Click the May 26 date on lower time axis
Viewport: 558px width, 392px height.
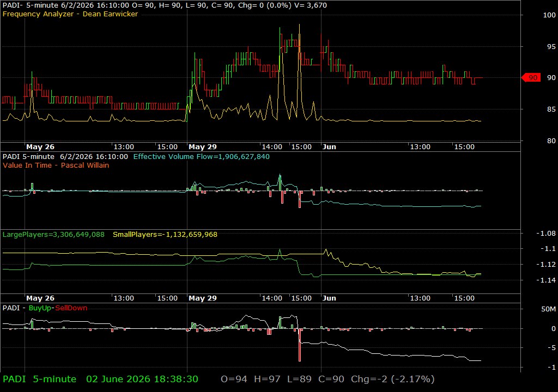[40, 298]
